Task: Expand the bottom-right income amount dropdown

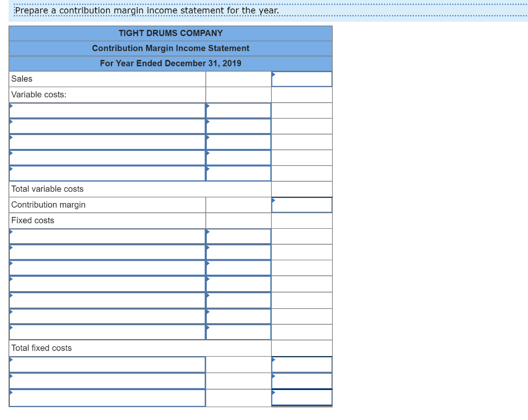Action: [x=302, y=397]
